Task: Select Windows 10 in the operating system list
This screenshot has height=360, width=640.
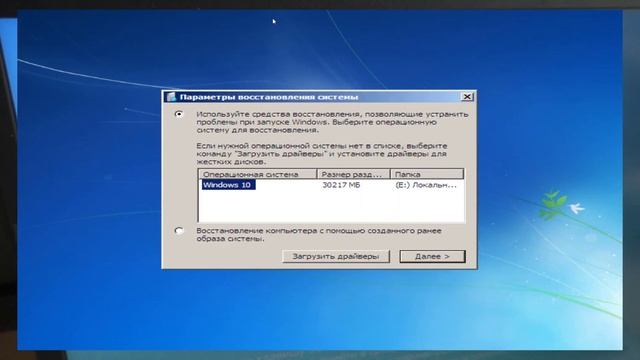Action: (x=228, y=185)
